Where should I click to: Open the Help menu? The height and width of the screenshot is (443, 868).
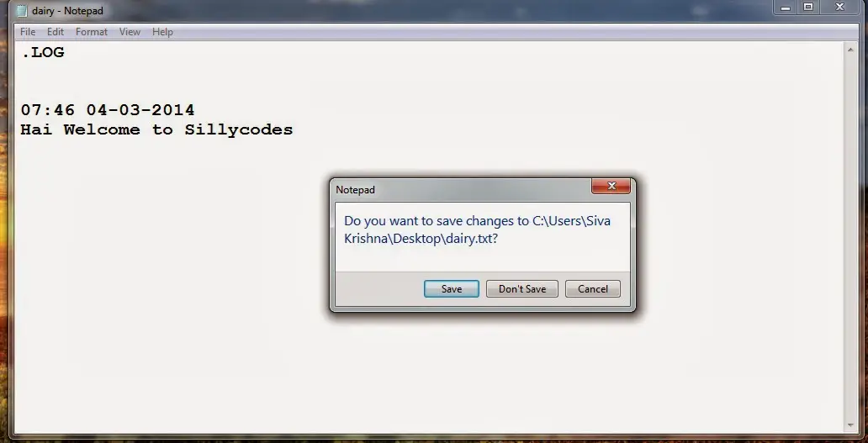(x=162, y=32)
